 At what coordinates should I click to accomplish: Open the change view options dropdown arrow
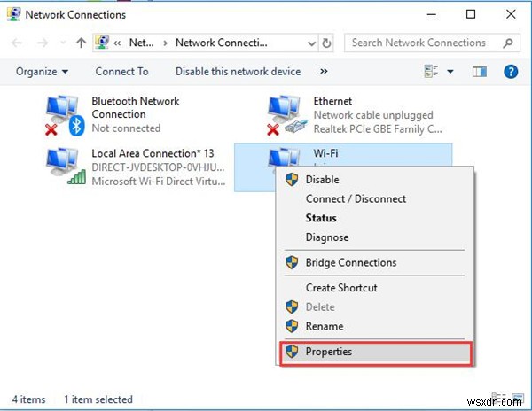(450, 72)
